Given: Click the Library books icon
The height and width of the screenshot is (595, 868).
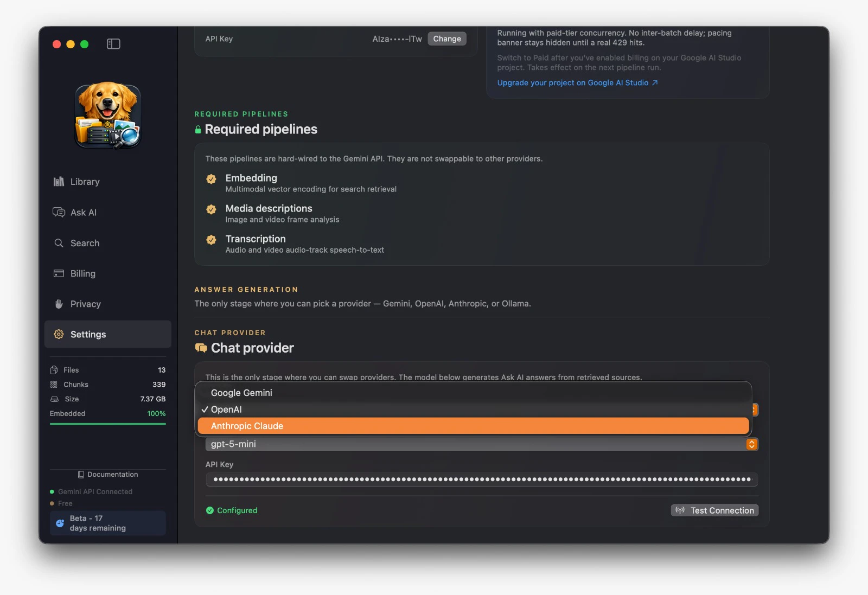Looking at the screenshot, I should 59,182.
